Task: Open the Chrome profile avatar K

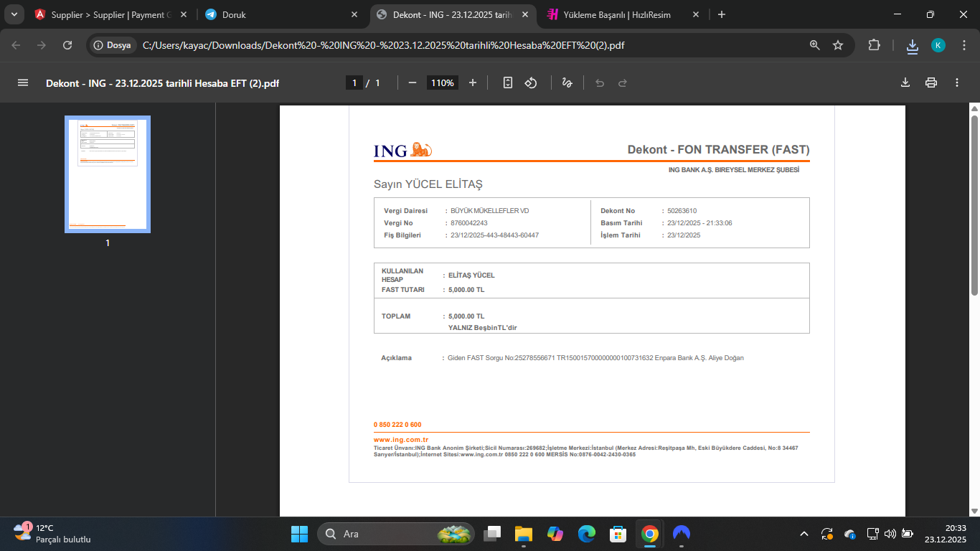Action: click(938, 45)
